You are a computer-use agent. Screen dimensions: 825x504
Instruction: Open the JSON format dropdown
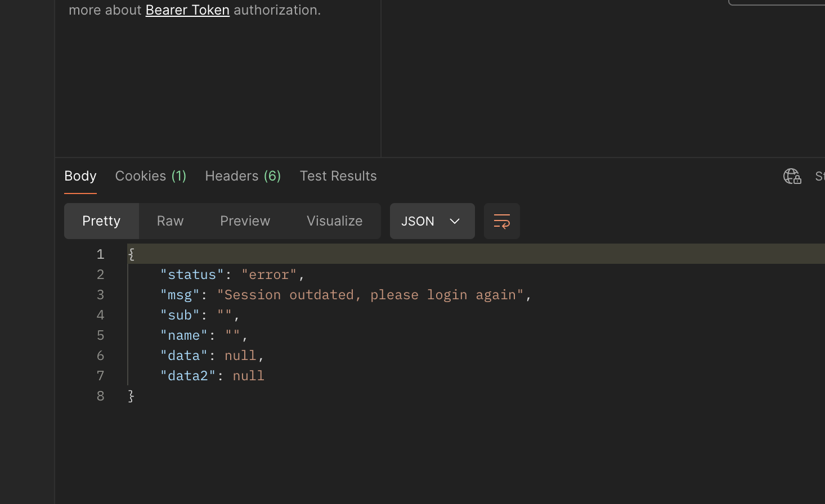432,221
